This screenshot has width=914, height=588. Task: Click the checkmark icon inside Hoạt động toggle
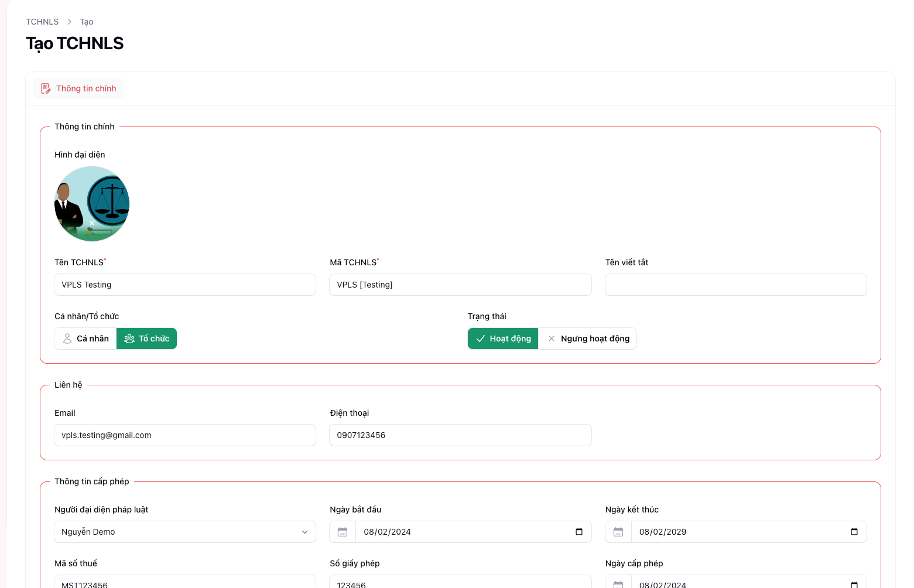click(x=481, y=339)
